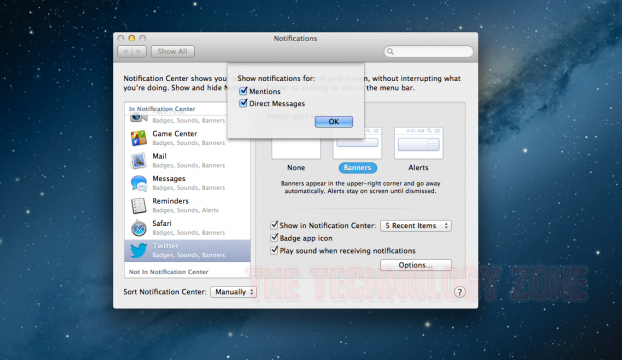Click the Messages speech bubble icon
The width and height of the screenshot is (622, 360).
138,183
